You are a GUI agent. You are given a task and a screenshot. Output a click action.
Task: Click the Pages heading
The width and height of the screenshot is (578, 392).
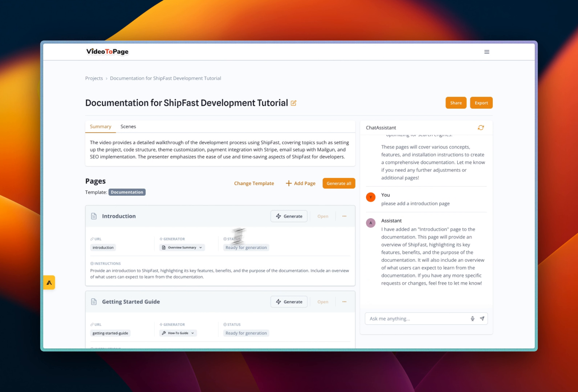95,181
